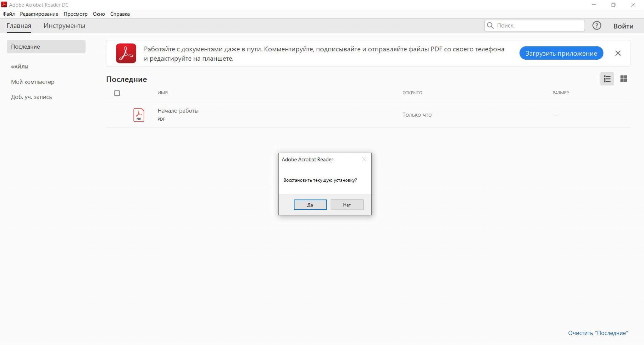Open the Файл menu
The image size is (644, 345).
9,14
